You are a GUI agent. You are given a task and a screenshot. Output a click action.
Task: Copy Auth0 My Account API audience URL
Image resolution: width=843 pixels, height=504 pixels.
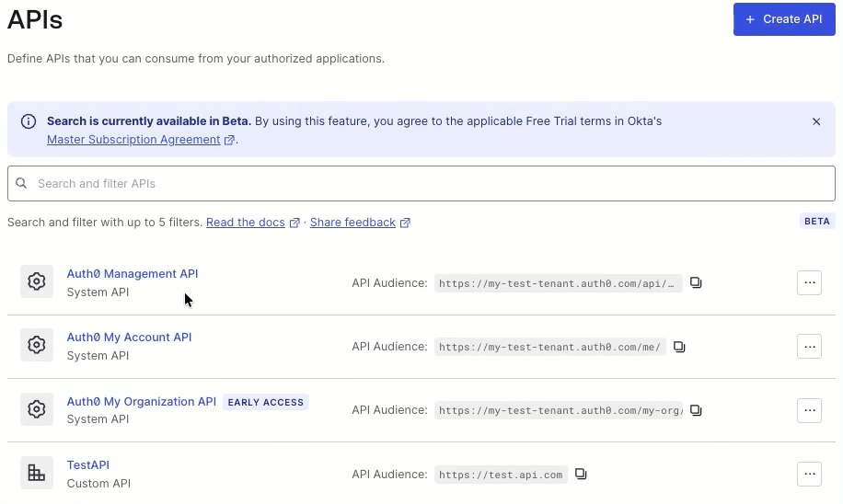[679, 347]
